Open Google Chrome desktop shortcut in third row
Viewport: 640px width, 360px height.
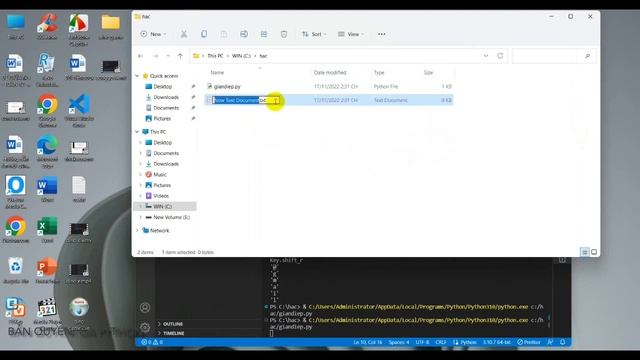tap(47, 110)
